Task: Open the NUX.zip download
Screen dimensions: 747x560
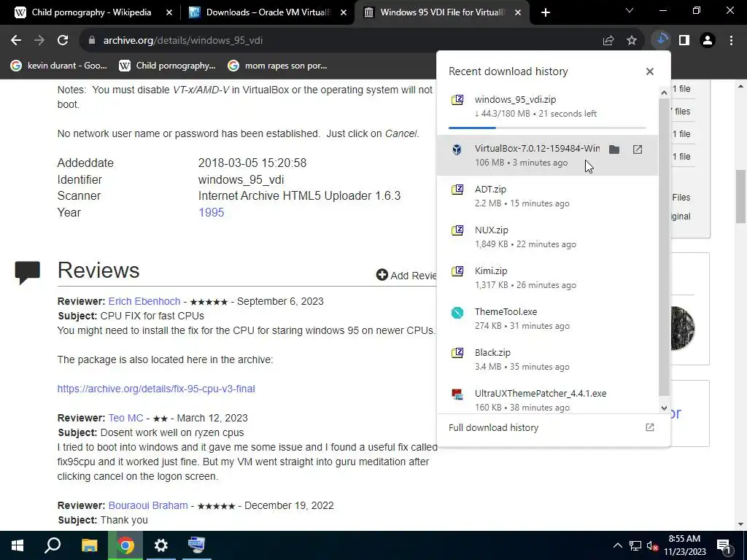Action: (x=547, y=237)
